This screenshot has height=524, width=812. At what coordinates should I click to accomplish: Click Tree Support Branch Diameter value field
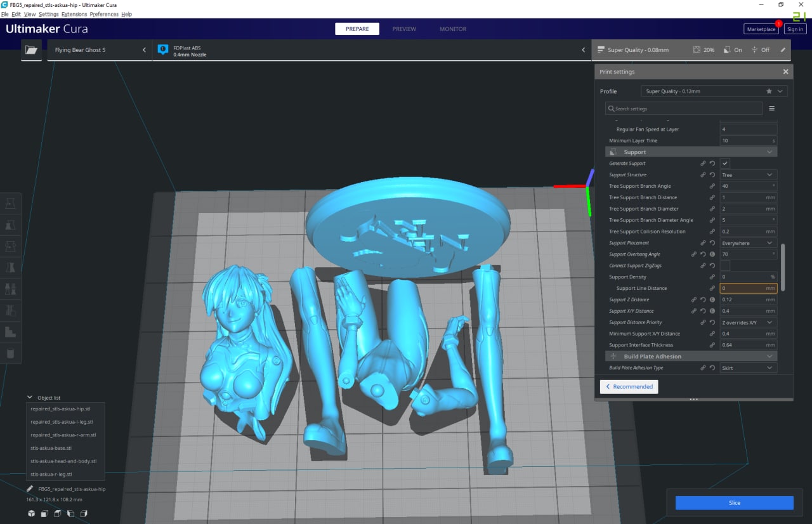pyautogui.click(x=749, y=209)
